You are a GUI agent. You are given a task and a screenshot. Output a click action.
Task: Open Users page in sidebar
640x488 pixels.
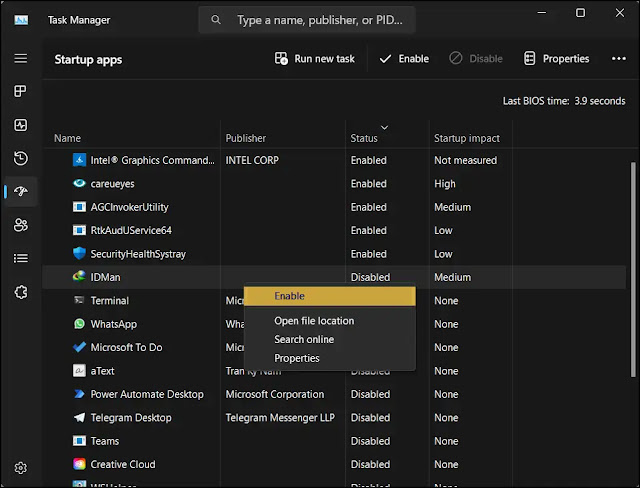click(x=20, y=225)
